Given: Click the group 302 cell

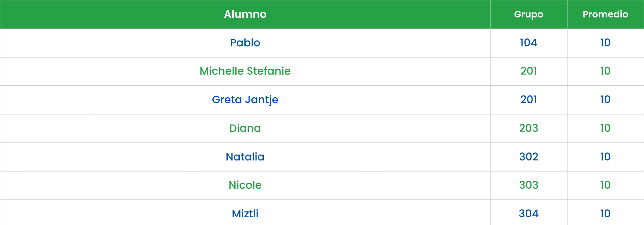Looking at the screenshot, I should tap(528, 157).
